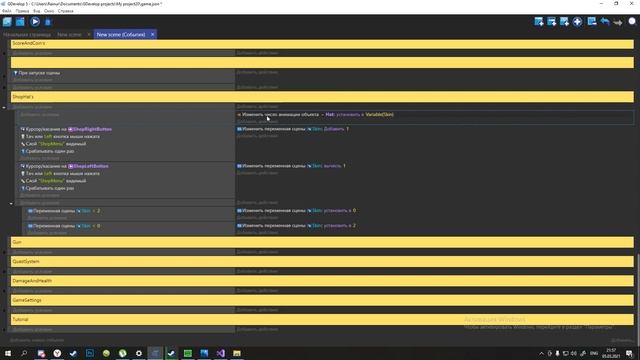The height and width of the screenshot is (360, 640).
Task: Delete selected events toolbar icon
Action: 591,22
